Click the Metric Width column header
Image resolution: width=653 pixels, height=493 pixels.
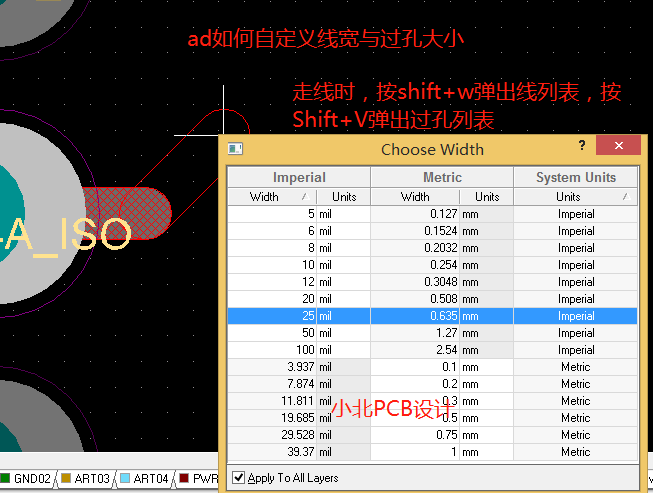415,197
